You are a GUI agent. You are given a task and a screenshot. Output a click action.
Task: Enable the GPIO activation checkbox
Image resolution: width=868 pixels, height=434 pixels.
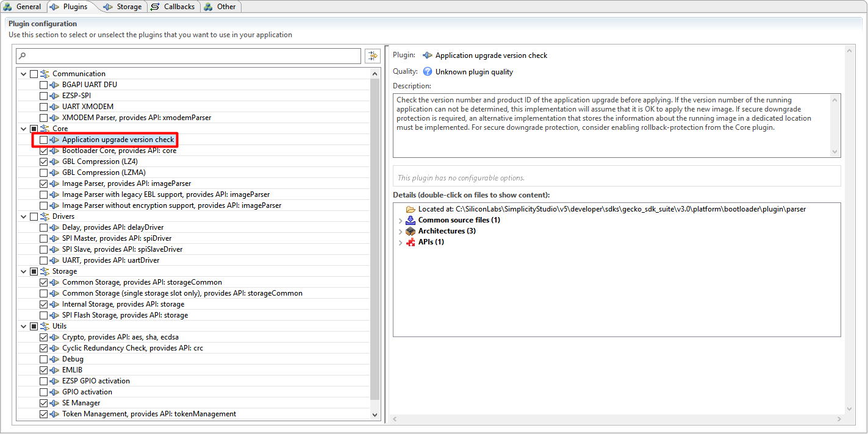click(x=43, y=392)
